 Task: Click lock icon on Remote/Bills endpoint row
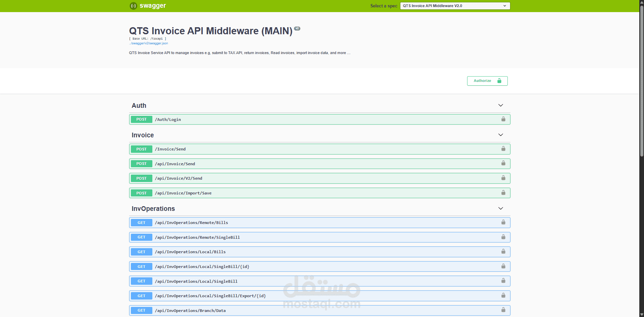click(x=503, y=222)
